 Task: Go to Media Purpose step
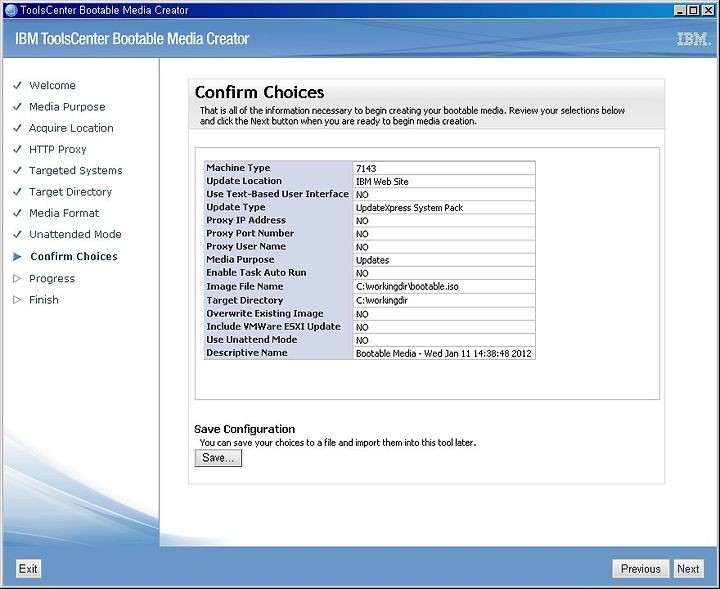(x=67, y=107)
